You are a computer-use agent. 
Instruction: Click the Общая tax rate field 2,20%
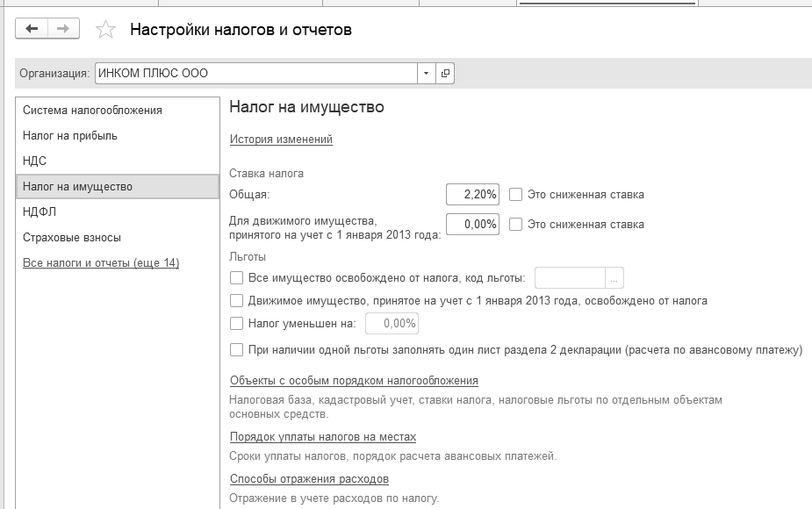click(x=472, y=194)
